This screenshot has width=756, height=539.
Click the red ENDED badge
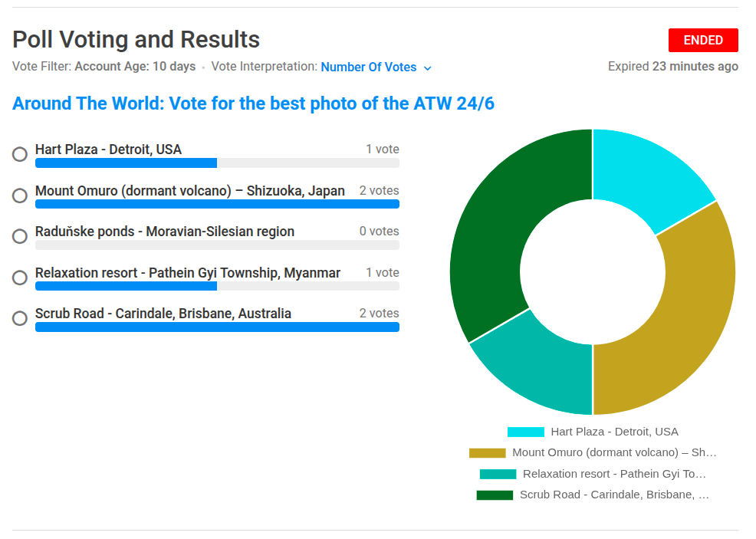[703, 40]
